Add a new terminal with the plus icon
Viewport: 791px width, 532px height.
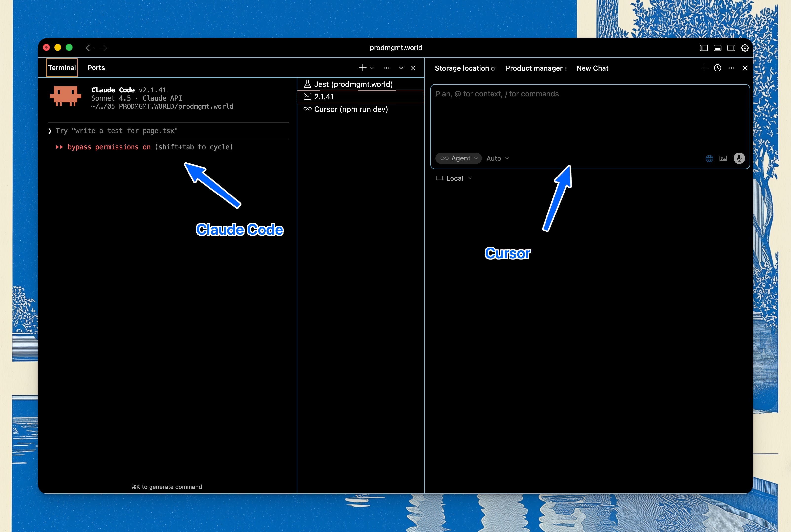coord(363,68)
